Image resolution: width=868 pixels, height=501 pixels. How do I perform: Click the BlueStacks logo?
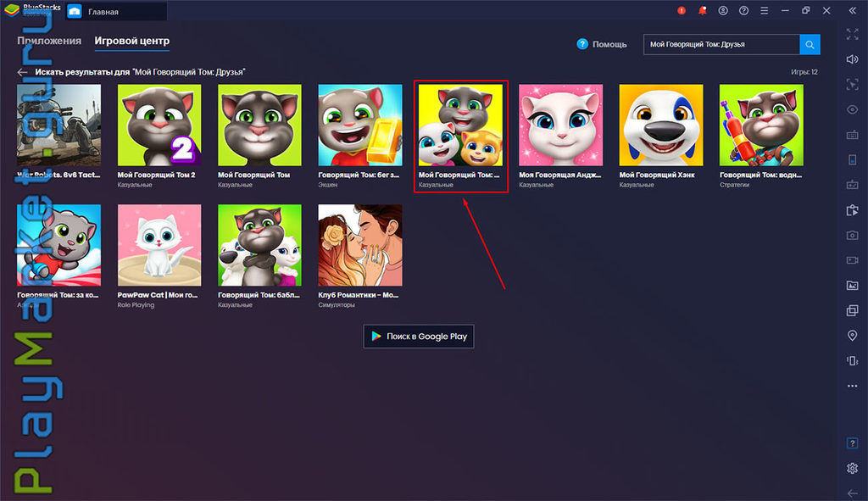pyautogui.click(x=12, y=10)
